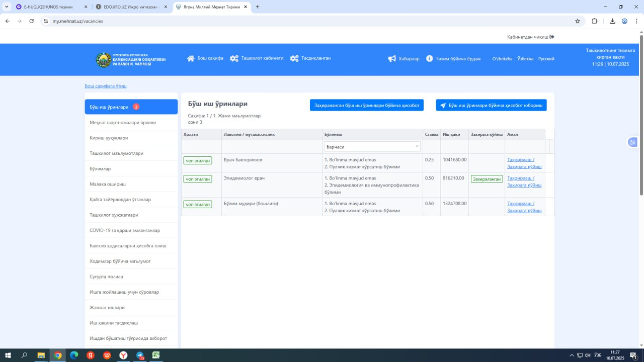Open Хабарлар megaphone icon
This screenshot has width=644, height=362.
(x=392, y=59)
